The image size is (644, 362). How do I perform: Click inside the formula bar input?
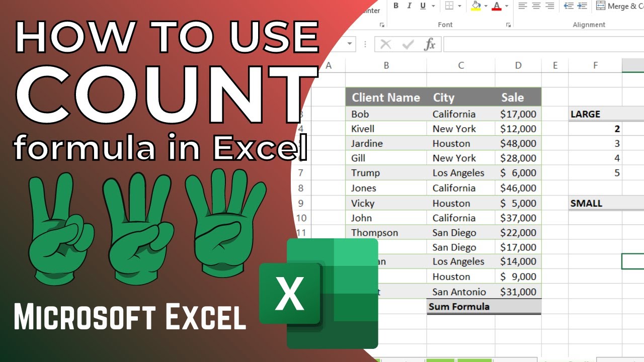click(x=544, y=44)
